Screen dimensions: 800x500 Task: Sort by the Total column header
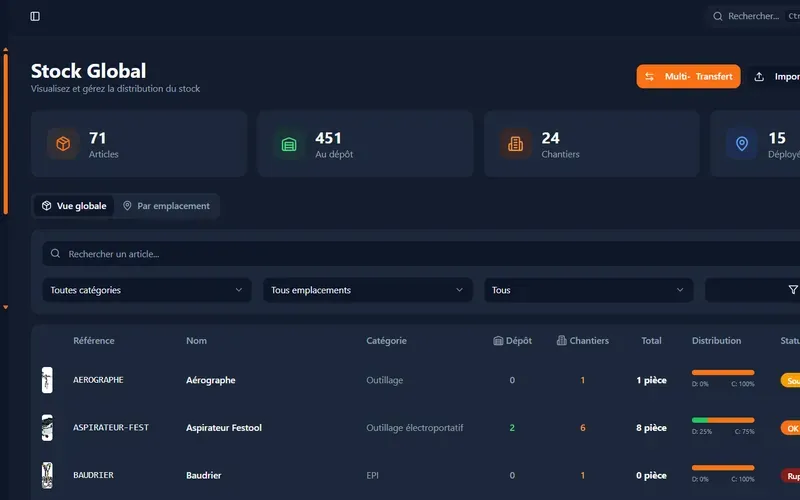pos(651,340)
